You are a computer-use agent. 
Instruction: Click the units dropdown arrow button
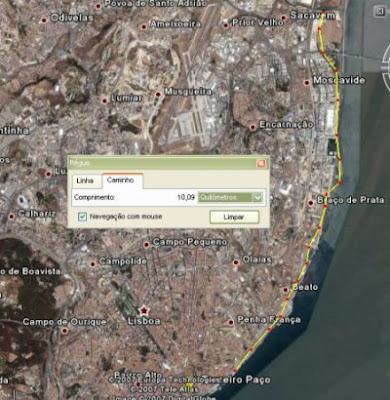(x=257, y=197)
